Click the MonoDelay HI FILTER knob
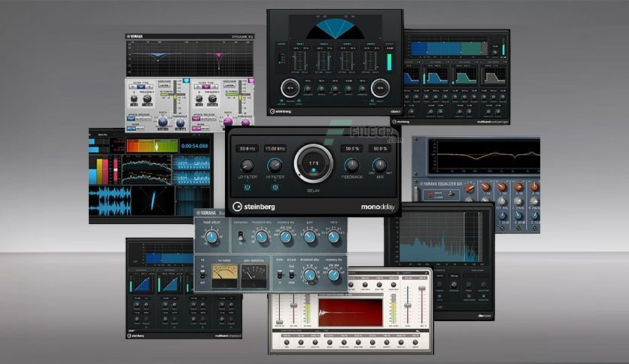The width and height of the screenshot is (629, 364). (275, 165)
